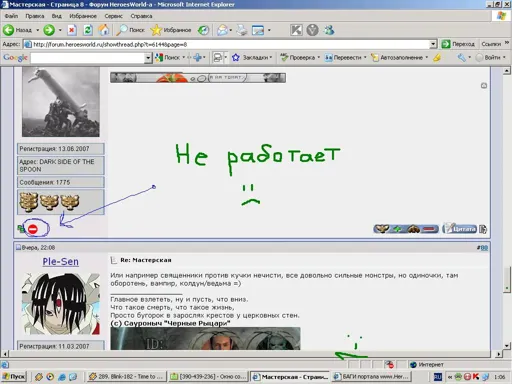This screenshot has height=384, width=512.
Task: Click the Ple-Sen anime avatar image
Action: (61, 304)
